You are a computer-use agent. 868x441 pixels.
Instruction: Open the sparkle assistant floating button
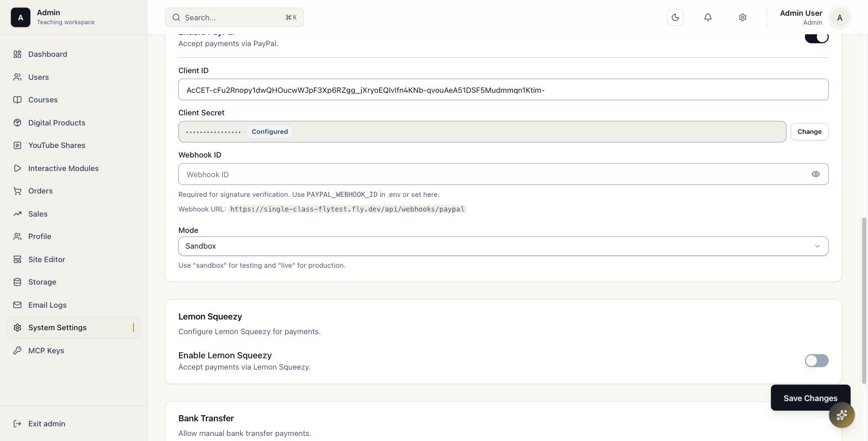(842, 415)
